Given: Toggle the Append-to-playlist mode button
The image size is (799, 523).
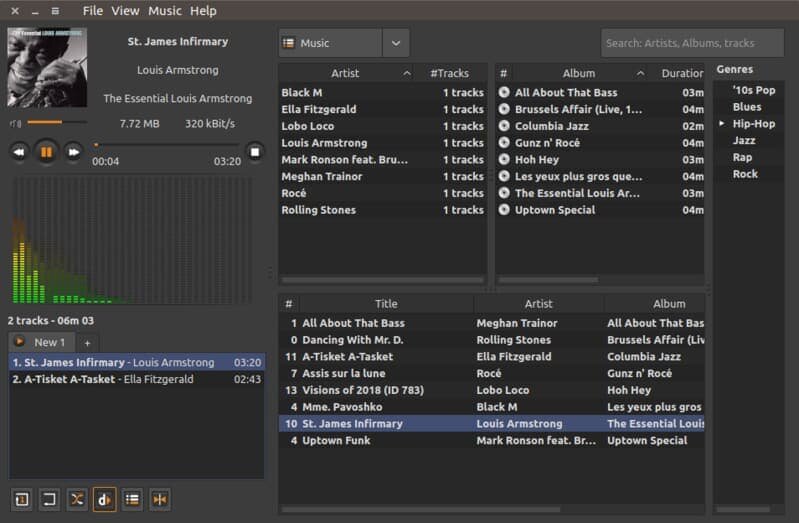Looking at the screenshot, I should click(132, 499).
